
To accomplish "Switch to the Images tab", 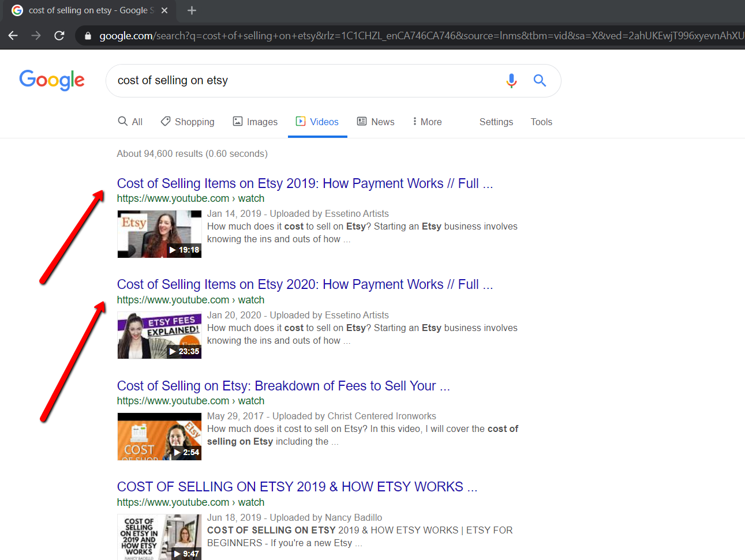I will pyautogui.click(x=255, y=122).
